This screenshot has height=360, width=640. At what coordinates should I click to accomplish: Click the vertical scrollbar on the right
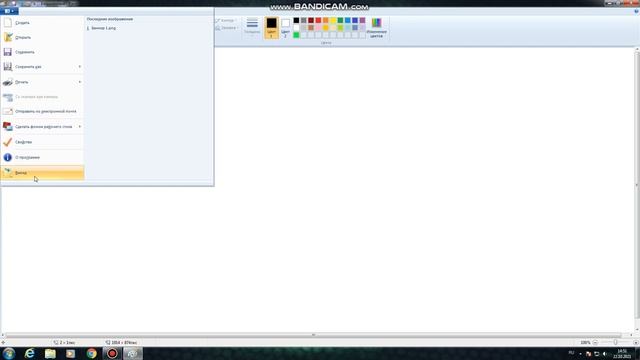[x=637, y=185]
